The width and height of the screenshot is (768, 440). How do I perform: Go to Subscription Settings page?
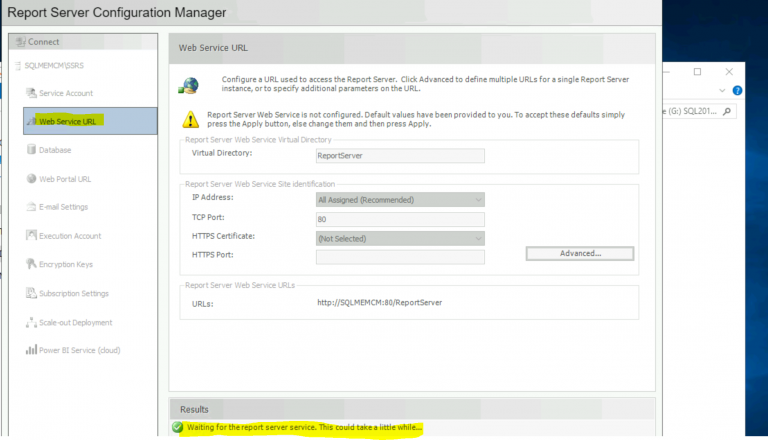tap(73, 294)
